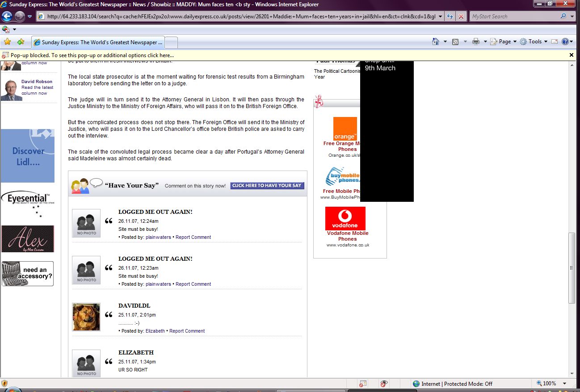
Task: Click the 'Click here to have your say' button
Action: point(267,186)
